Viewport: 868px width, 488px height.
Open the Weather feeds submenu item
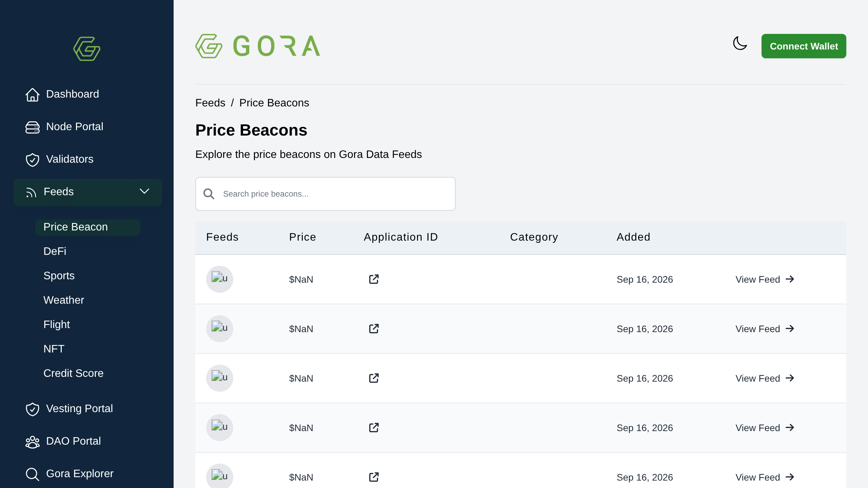tap(64, 300)
